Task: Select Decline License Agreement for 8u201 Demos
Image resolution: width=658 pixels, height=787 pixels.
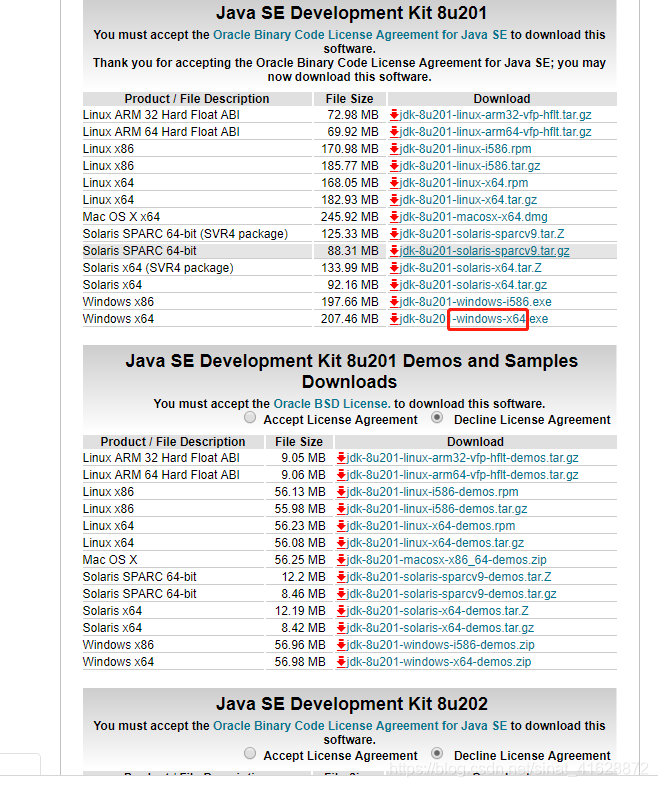Action: click(x=437, y=418)
